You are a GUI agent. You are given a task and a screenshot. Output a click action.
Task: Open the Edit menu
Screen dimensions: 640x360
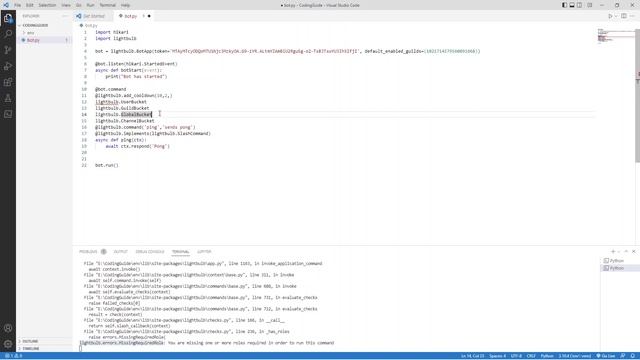click(x=30, y=5)
